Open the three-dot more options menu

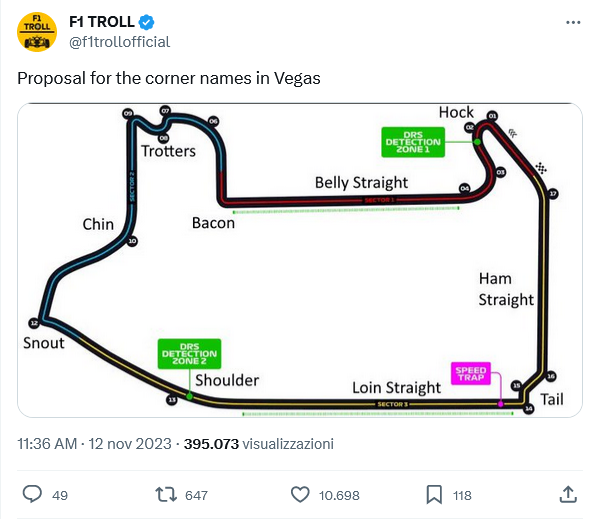click(x=573, y=23)
